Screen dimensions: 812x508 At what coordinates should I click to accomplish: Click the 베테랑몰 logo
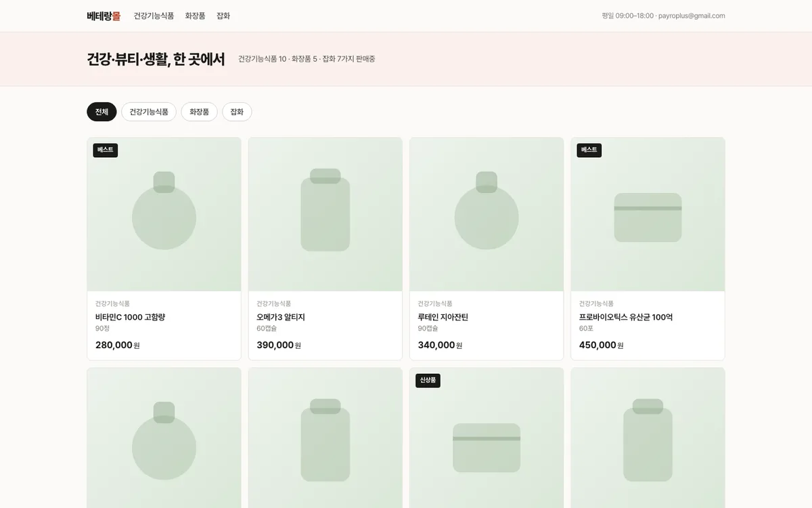click(x=104, y=16)
